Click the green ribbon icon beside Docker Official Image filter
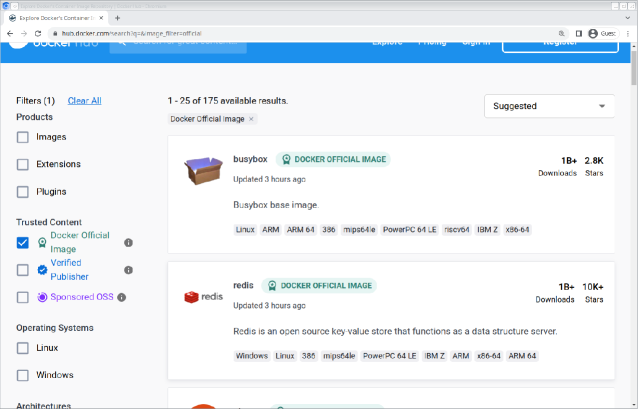The height and width of the screenshot is (409, 638). coord(42,243)
